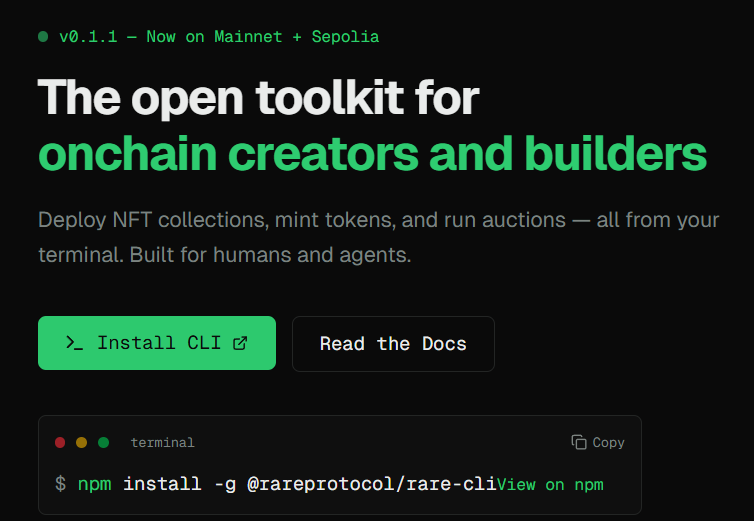Follow the View on npm link

pyautogui.click(x=550, y=484)
